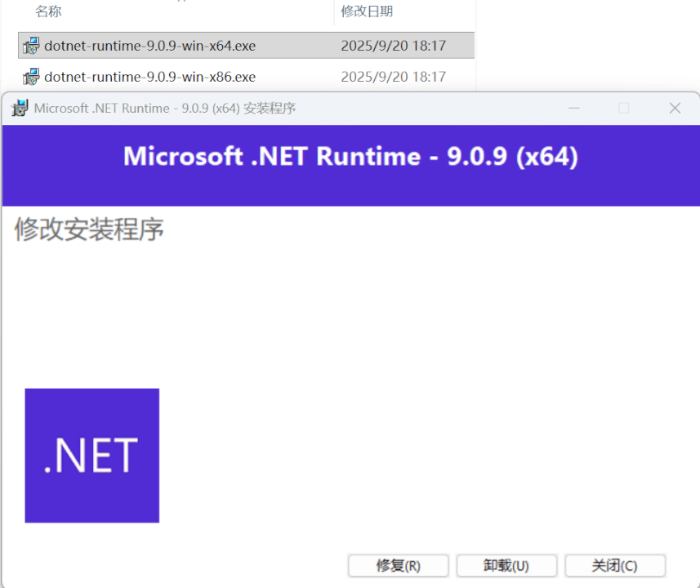Image resolution: width=700 pixels, height=588 pixels.
Task: Close the installer with the title bar X
Action: pyautogui.click(x=675, y=108)
